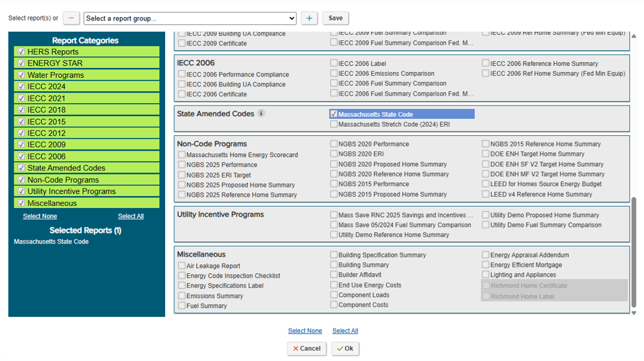The height and width of the screenshot is (361, 644).
Task: Enable the Air Leakage Report checkbox
Action: click(182, 265)
